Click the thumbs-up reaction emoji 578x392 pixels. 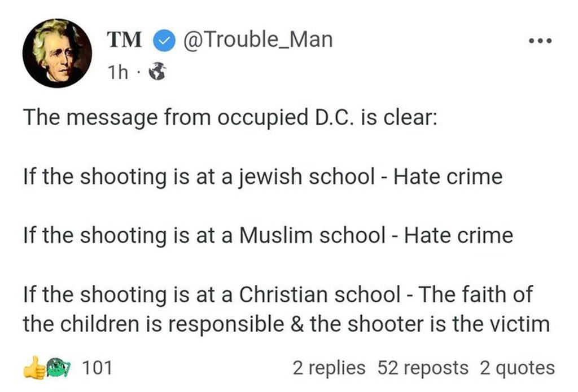(x=34, y=367)
